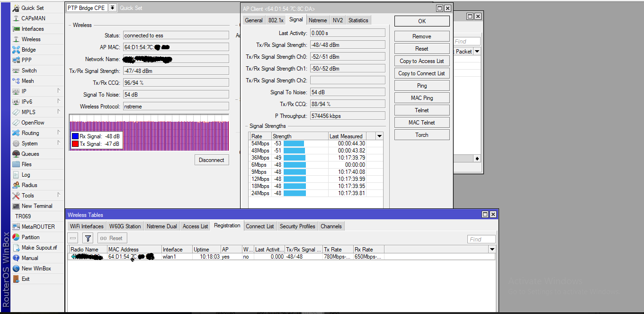Click the blue Rx Signal legend swatch
Screen dimensions: 644x314
(76, 137)
